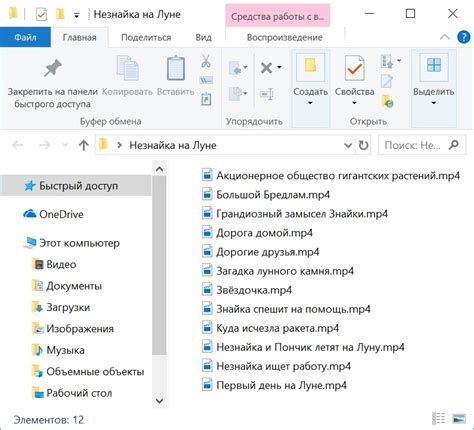This screenshot has width=474, height=430.
Task: Click the blue help question mark icon
Action: (x=463, y=37)
